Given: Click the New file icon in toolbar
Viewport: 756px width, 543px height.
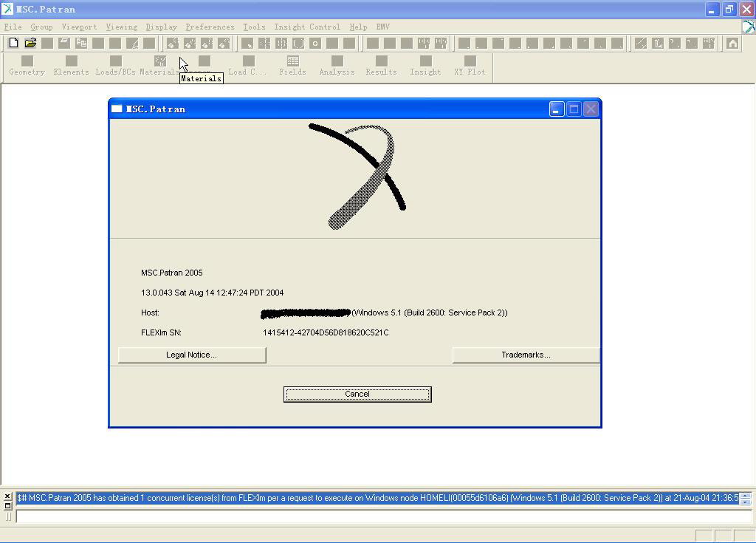Looking at the screenshot, I should 13,43.
